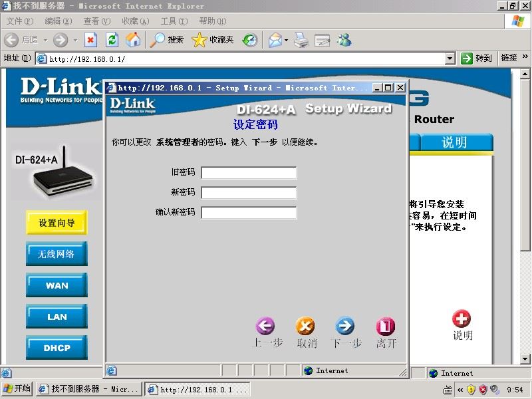Click into the 确认新密码 input field
The image size is (532, 399).
point(249,213)
